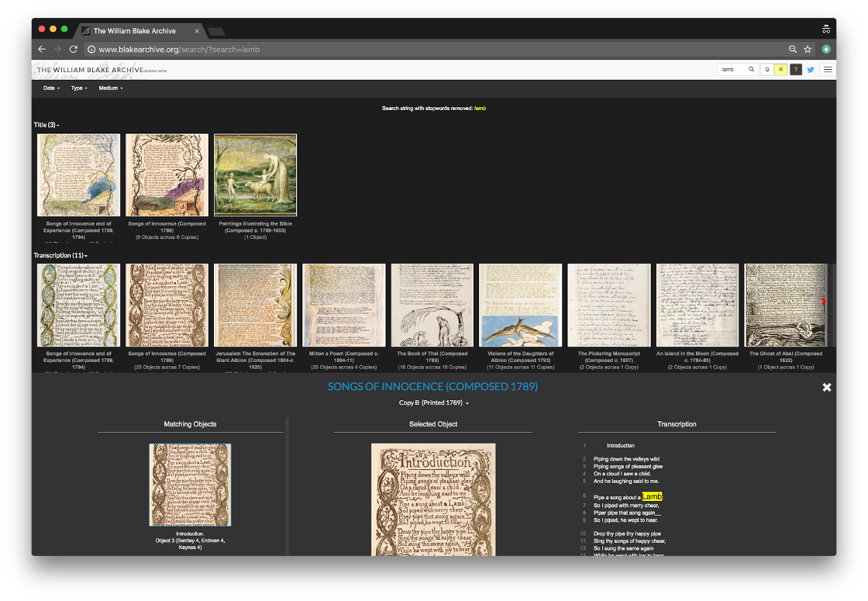Open the Medium filter dropdown
This screenshot has height=601, width=868.
click(x=110, y=88)
